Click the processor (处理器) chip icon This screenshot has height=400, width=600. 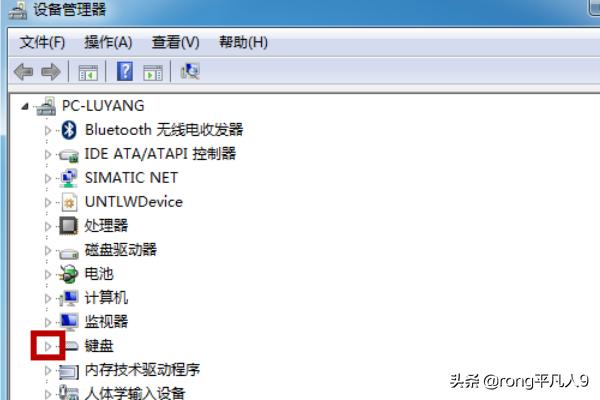tap(69, 226)
